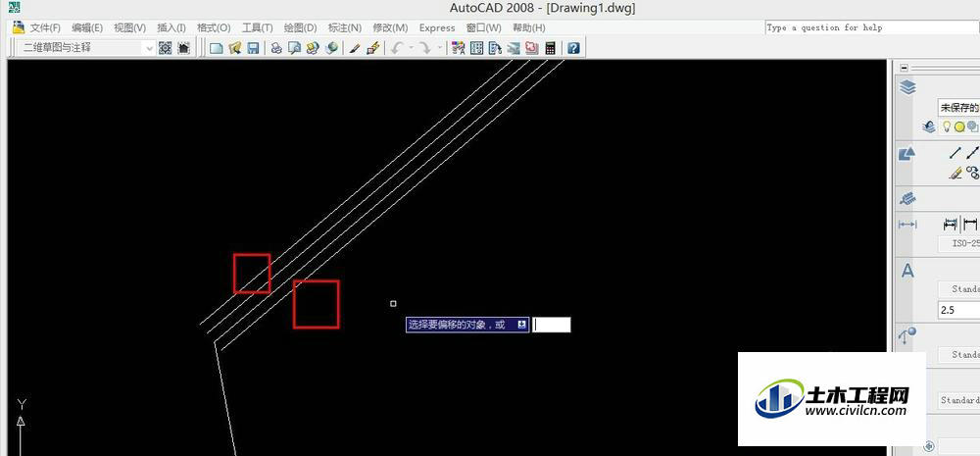This screenshot has height=456, width=980.
Task: Collapse the dashboard with minus button
Action: [x=905, y=68]
